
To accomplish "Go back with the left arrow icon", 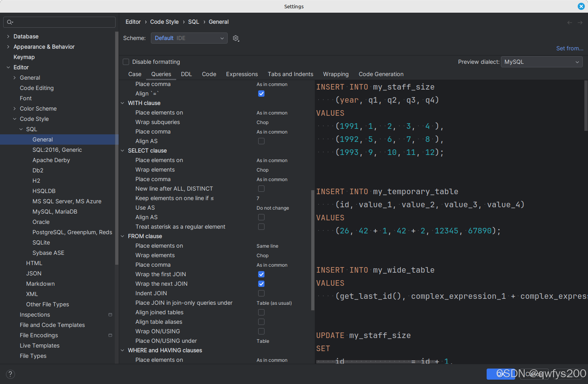I will tap(570, 23).
